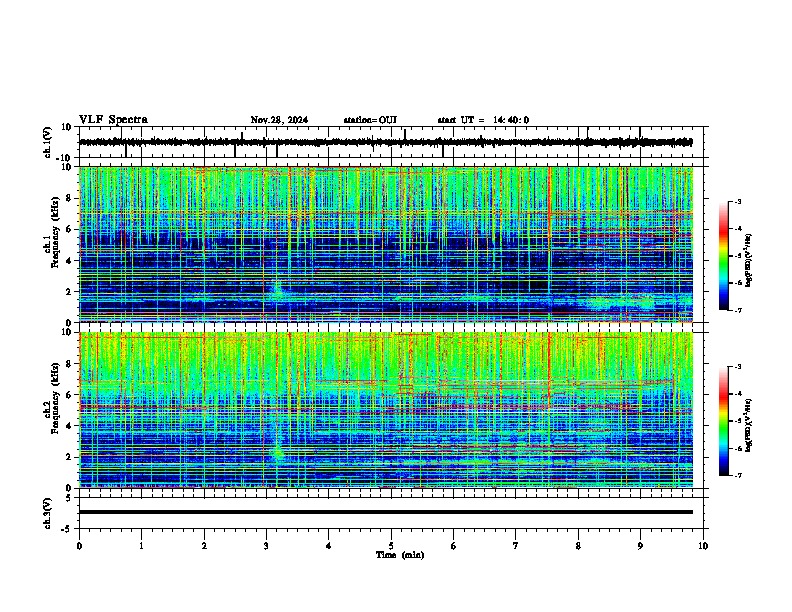
Task: Click the "-5" label on ch.1 colorbar
Action: pyautogui.click(x=737, y=256)
